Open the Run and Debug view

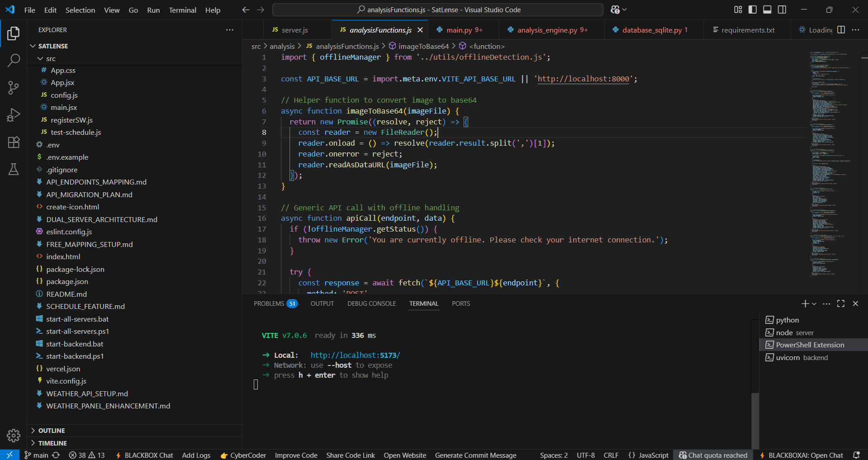[14, 115]
